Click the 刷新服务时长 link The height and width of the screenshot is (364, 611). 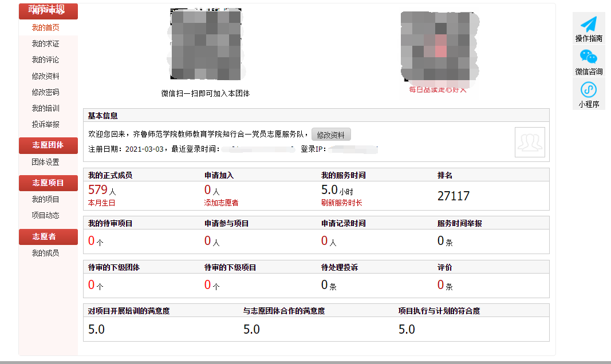pos(342,203)
